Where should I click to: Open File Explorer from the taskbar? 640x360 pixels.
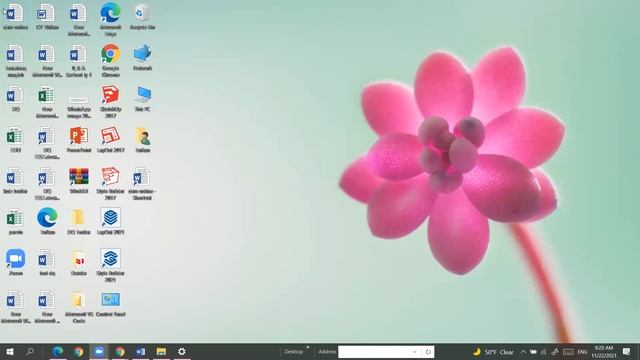click(x=161, y=351)
